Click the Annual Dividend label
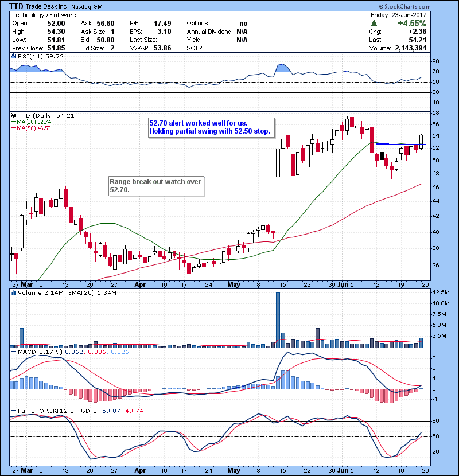The height and width of the screenshot is (476, 459). tap(209, 32)
